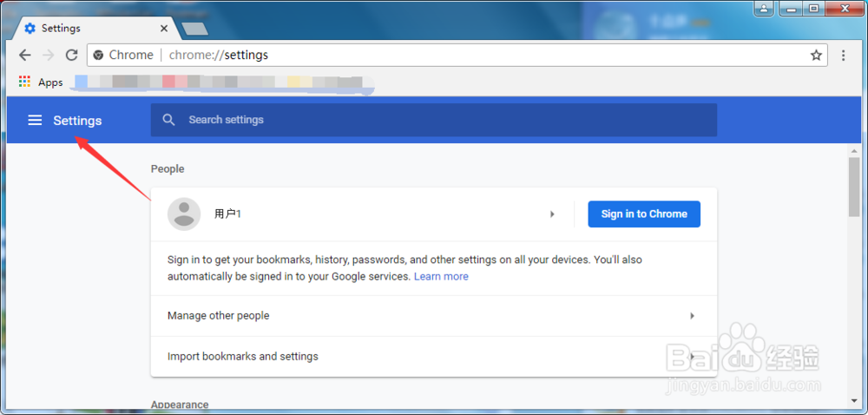Maximize the Chrome window

click(x=813, y=8)
